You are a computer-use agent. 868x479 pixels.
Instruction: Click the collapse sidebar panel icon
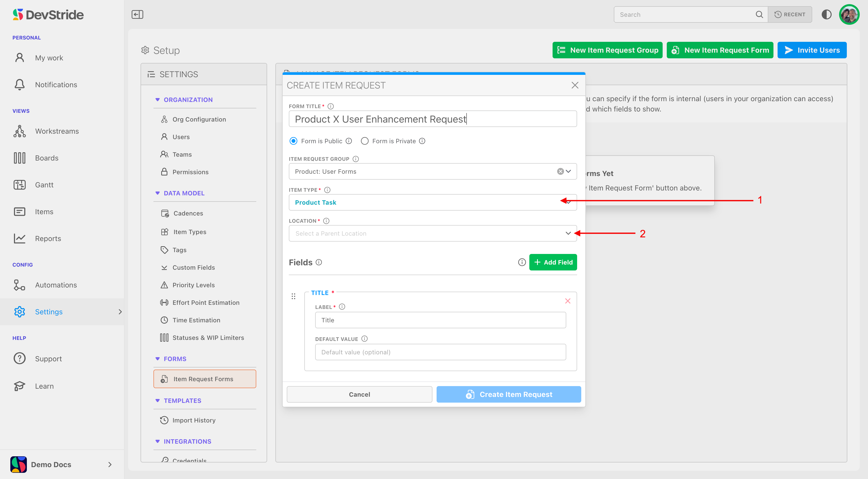click(x=137, y=14)
